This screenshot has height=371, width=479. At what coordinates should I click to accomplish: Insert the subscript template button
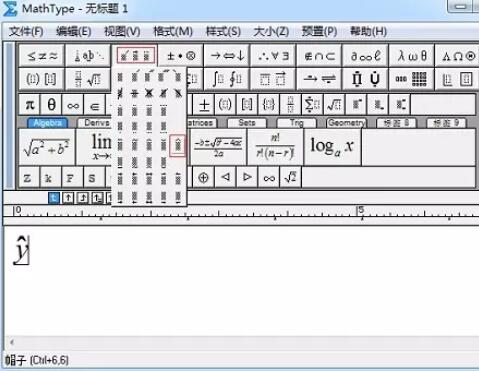coord(378,105)
